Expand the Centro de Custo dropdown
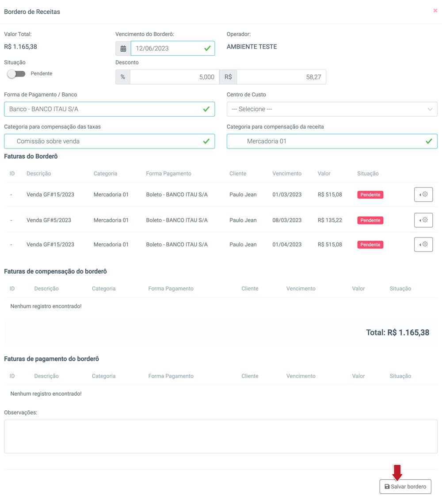The image size is (442, 504). tap(332, 109)
